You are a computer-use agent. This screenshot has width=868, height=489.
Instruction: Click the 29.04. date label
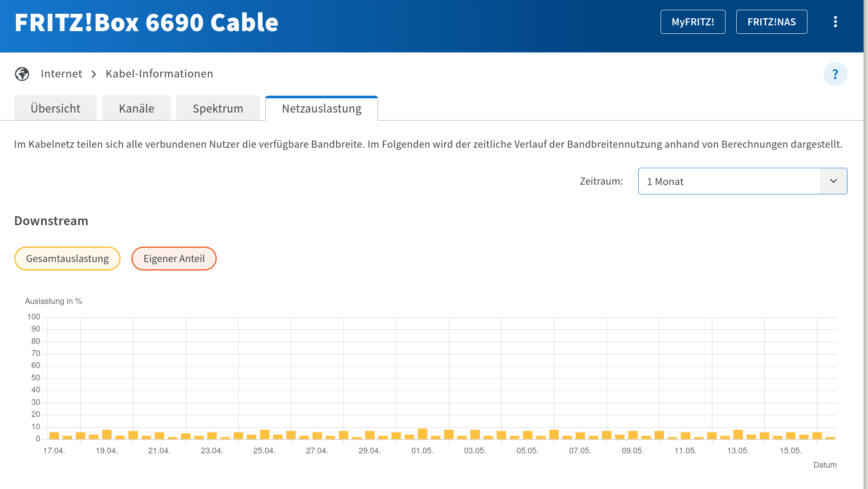pos(369,451)
